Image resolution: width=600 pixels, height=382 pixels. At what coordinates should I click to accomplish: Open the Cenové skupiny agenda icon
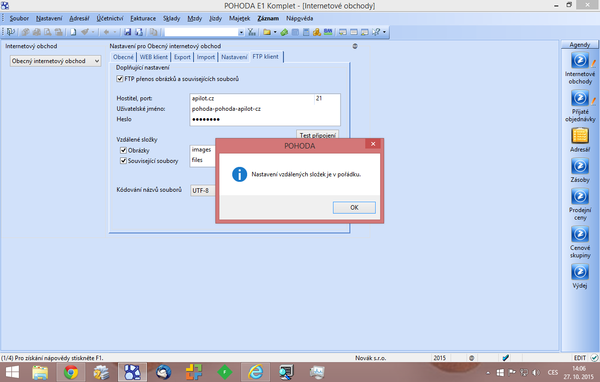click(x=580, y=234)
